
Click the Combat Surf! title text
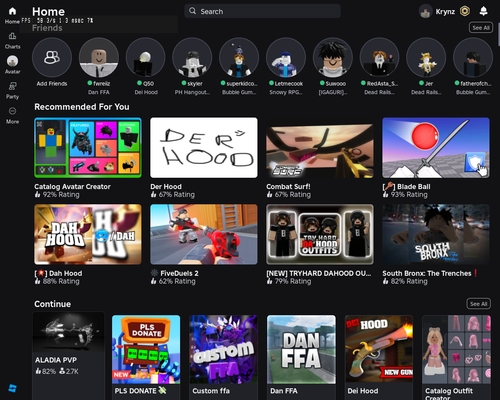(288, 187)
